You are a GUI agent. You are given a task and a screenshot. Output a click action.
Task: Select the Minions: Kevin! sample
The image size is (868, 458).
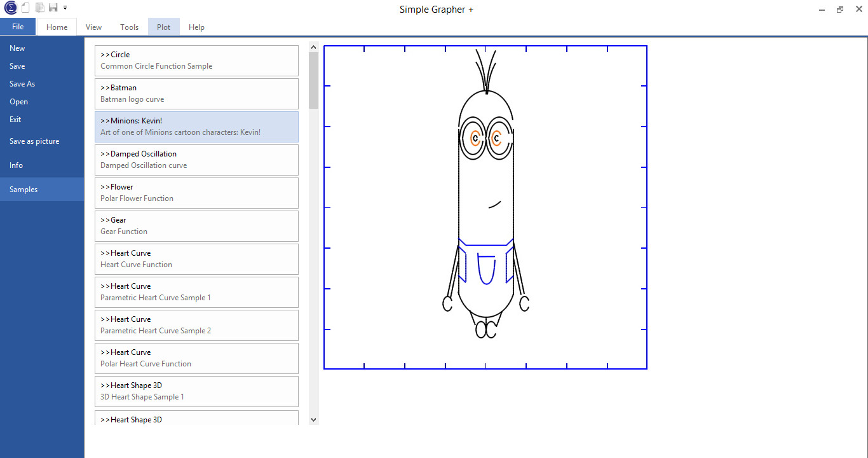pyautogui.click(x=196, y=127)
